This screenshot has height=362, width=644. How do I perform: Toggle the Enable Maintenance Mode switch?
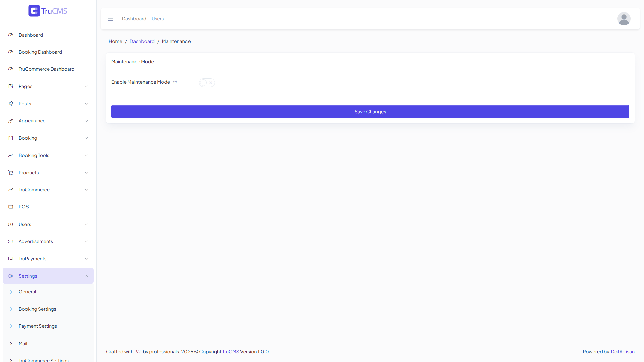(x=207, y=83)
